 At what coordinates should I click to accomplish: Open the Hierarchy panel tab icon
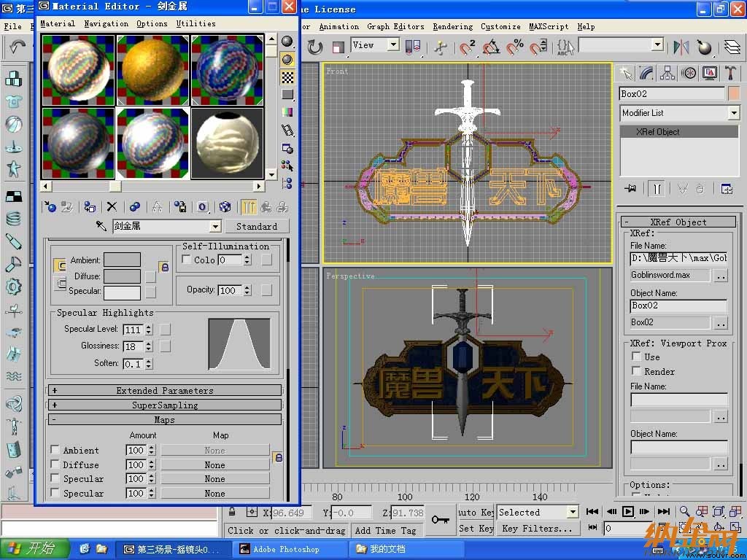667,73
